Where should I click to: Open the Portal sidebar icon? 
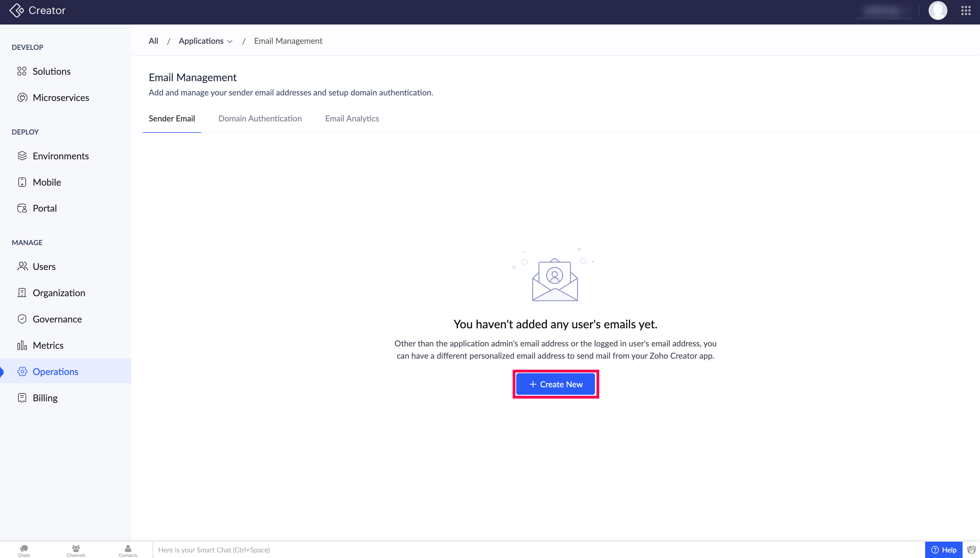coord(22,208)
